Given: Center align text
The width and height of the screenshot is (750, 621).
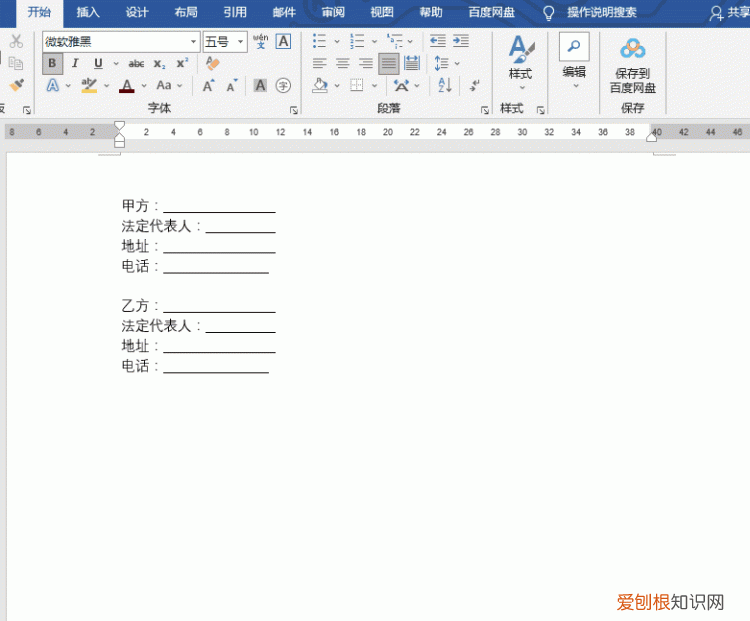Looking at the screenshot, I should click(x=342, y=63).
